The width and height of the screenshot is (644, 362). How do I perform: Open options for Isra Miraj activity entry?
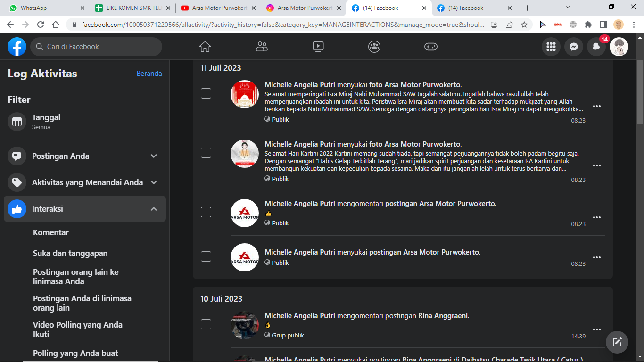coord(597,106)
